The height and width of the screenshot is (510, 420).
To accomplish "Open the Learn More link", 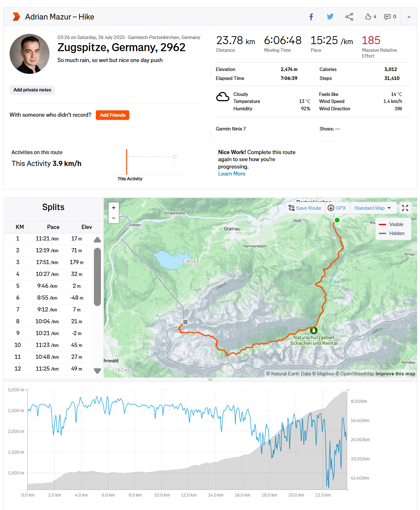I will pos(232,173).
